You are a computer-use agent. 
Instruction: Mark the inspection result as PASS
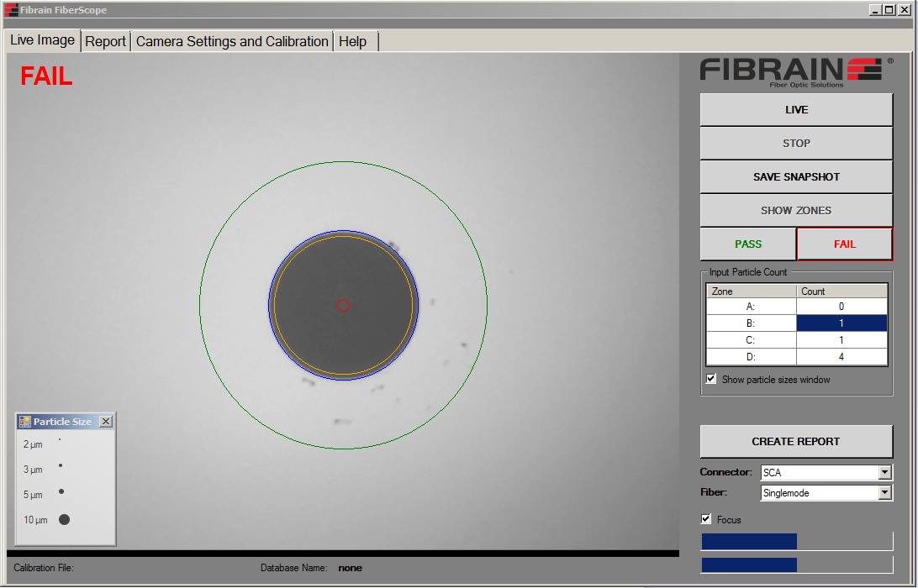click(747, 244)
